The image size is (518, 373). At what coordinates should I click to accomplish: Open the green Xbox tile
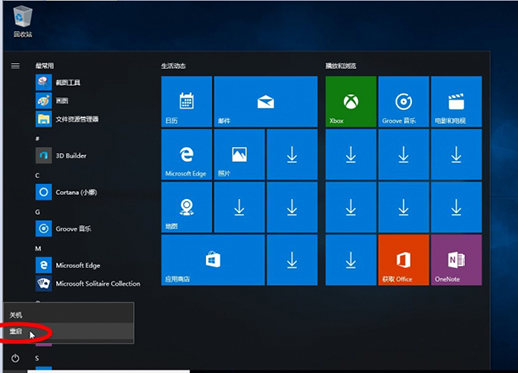click(x=351, y=102)
